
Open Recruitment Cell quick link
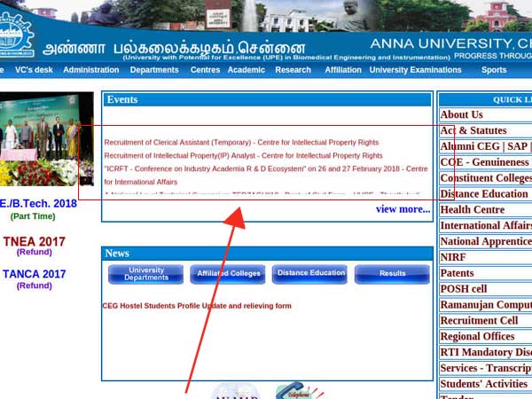tap(485, 321)
